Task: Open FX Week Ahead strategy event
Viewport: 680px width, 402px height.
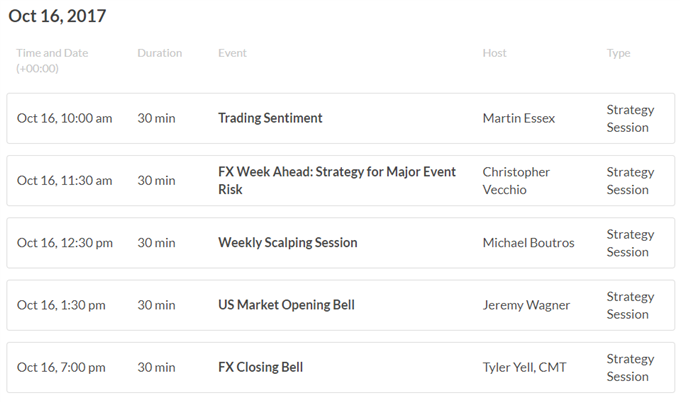Action: 337,180
